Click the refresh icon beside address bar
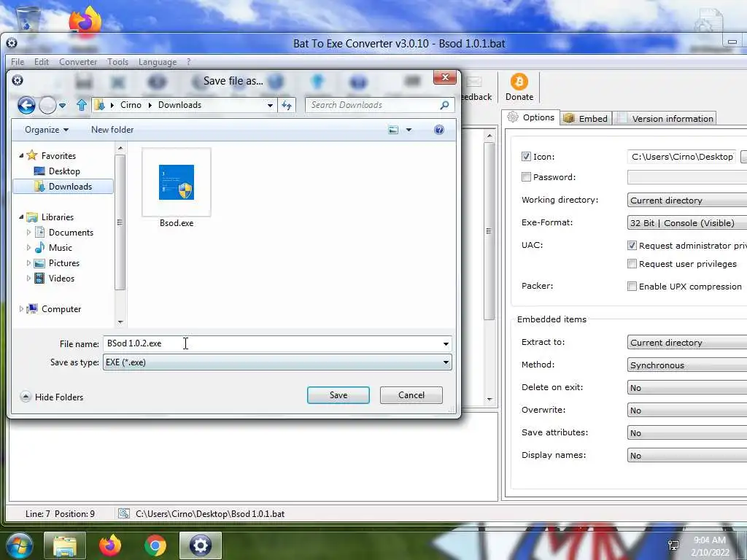This screenshot has height=560, width=747. (x=286, y=105)
